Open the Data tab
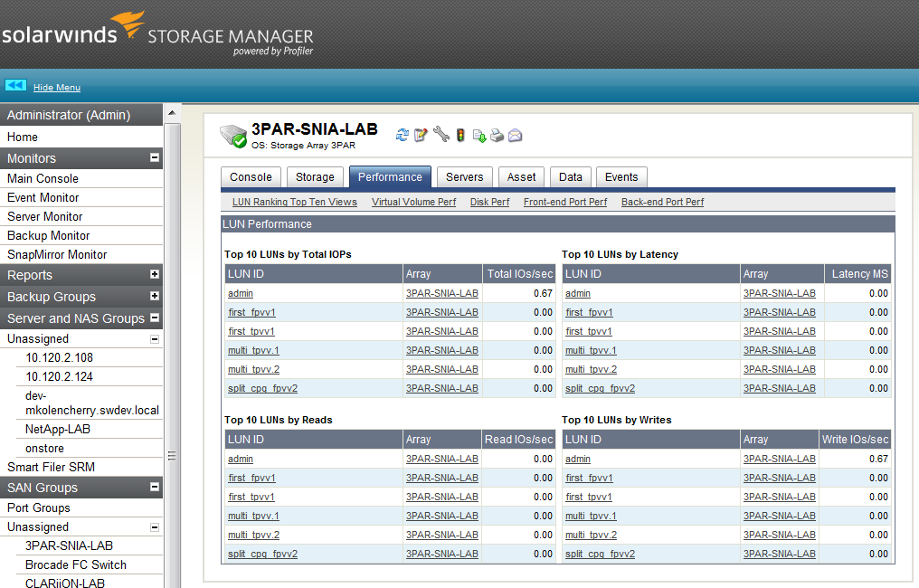Viewport: 919px width, 588px height. pyautogui.click(x=570, y=177)
